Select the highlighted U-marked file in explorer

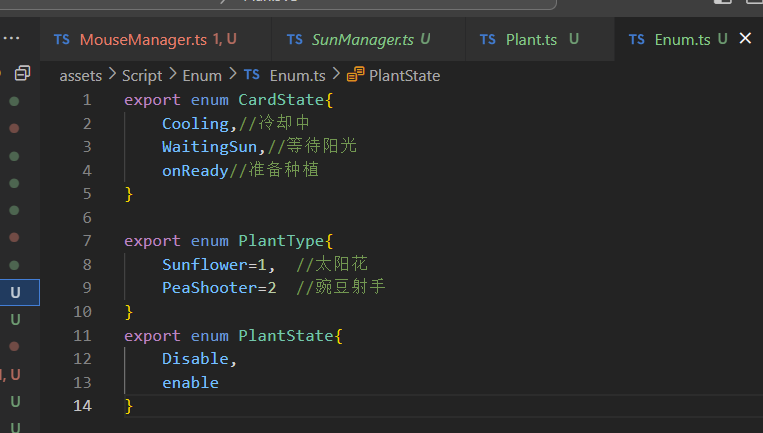16,293
